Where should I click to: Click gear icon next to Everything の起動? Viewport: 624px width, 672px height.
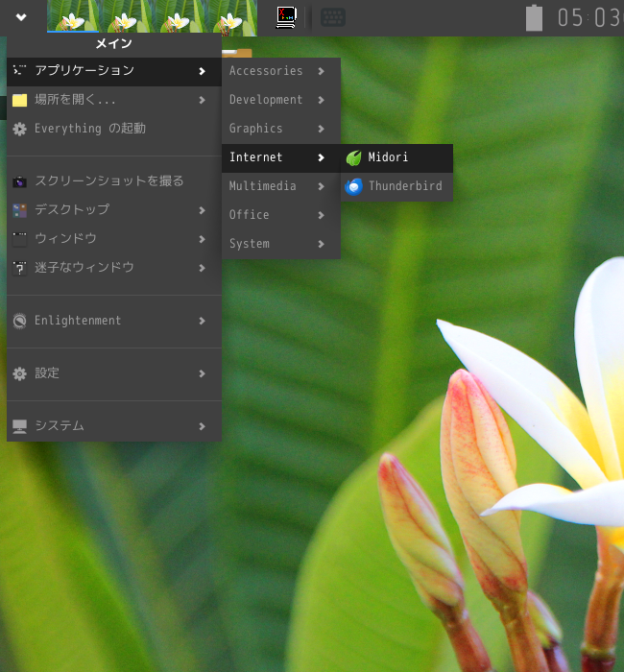(20, 129)
